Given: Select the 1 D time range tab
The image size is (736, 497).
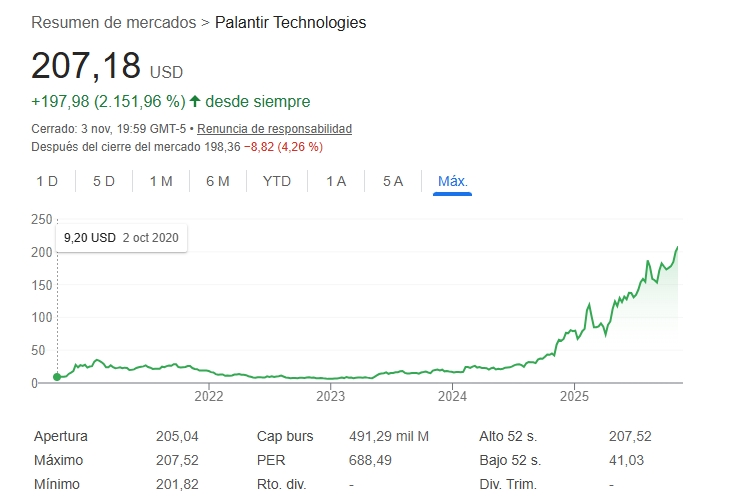Looking at the screenshot, I should click(47, 181).
